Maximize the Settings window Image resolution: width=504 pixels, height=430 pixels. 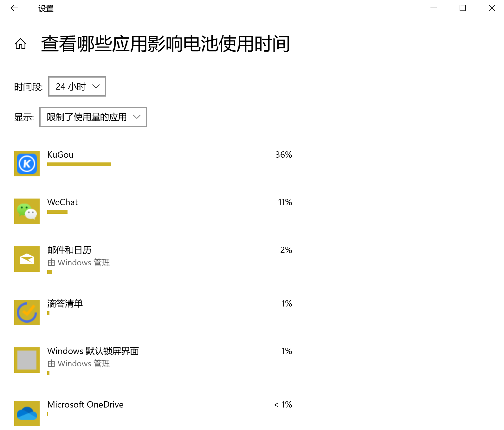tap(463, 8)
